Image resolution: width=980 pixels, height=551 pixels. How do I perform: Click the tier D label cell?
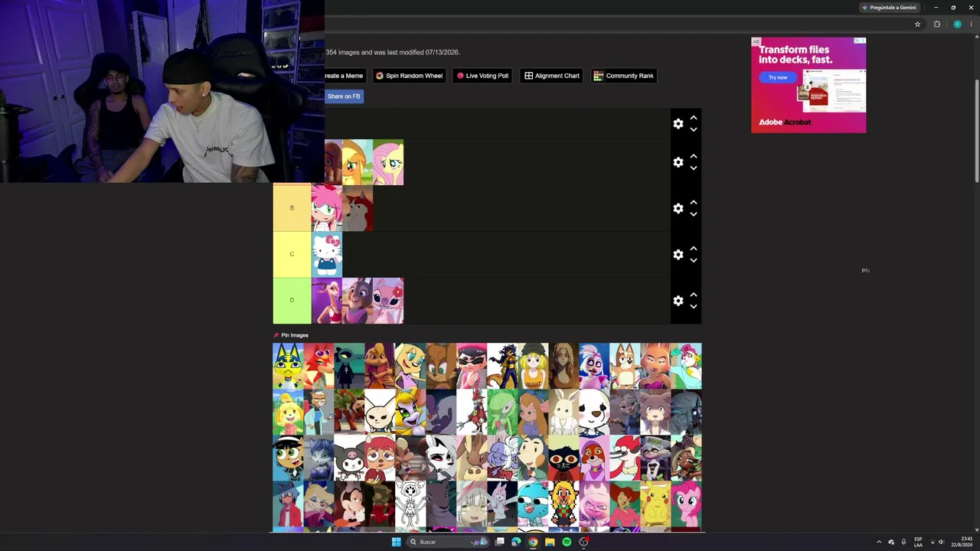coord(292,301)
